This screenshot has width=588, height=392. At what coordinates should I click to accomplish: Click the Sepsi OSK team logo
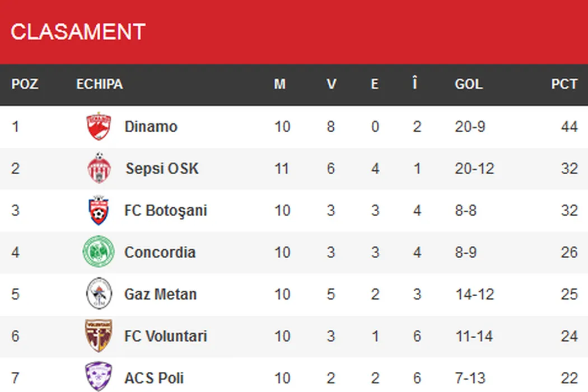99,169
